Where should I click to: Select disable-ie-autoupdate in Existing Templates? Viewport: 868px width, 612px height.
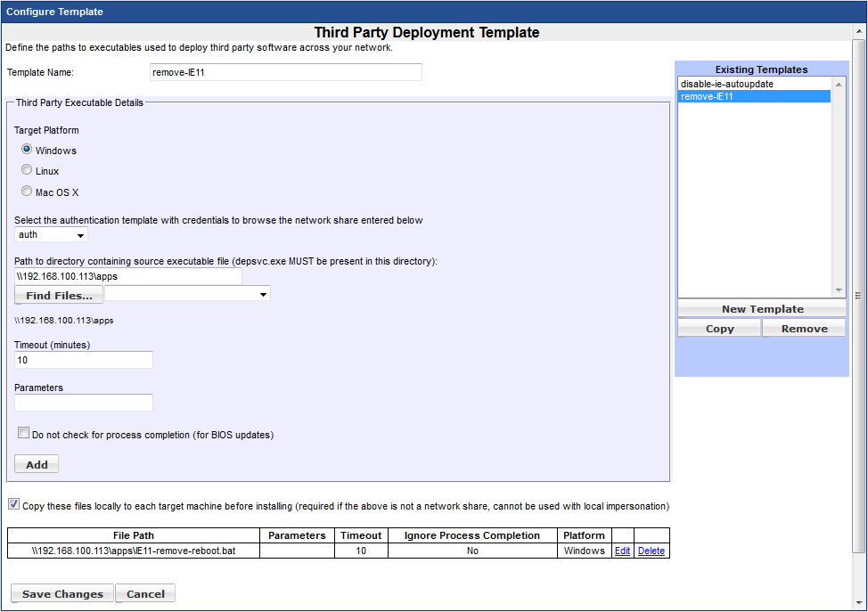point(726,84)
